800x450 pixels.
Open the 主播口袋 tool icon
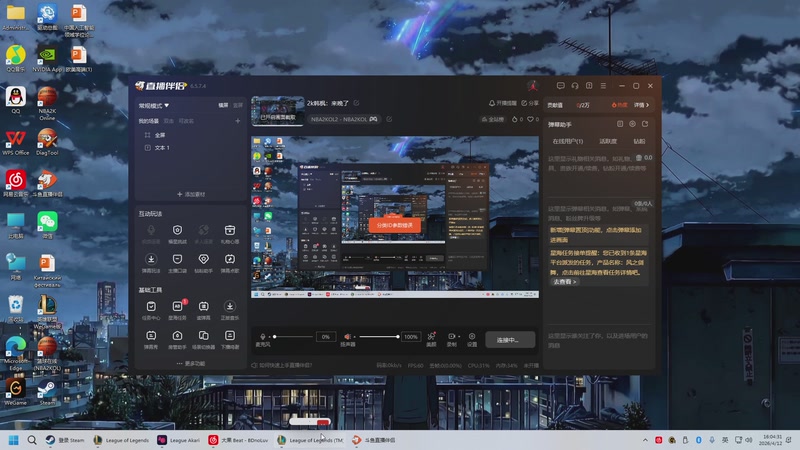click(177, 259)
